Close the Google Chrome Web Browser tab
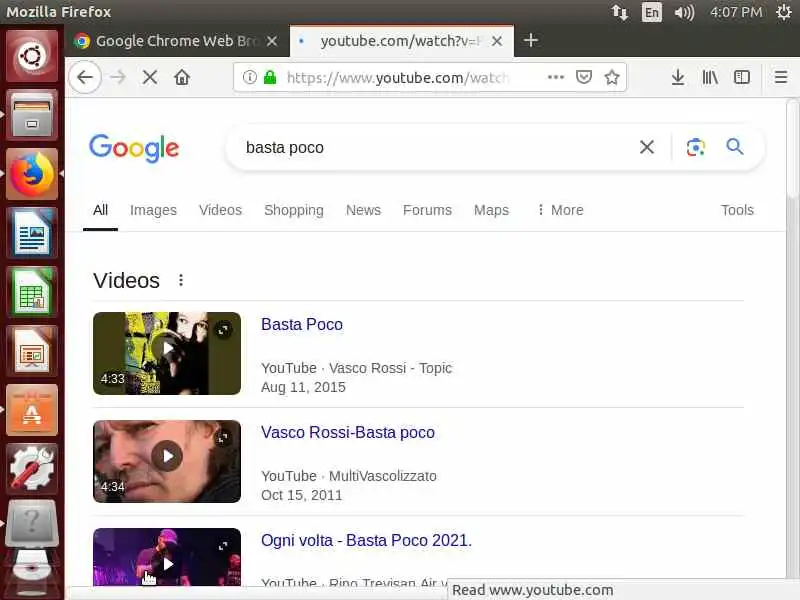800x600 pixels. (272, 41)
